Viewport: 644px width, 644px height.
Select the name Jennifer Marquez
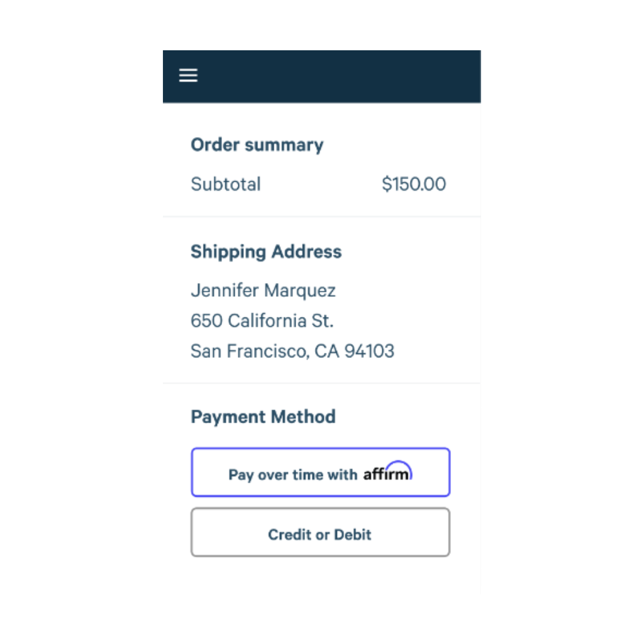point(263,291)
